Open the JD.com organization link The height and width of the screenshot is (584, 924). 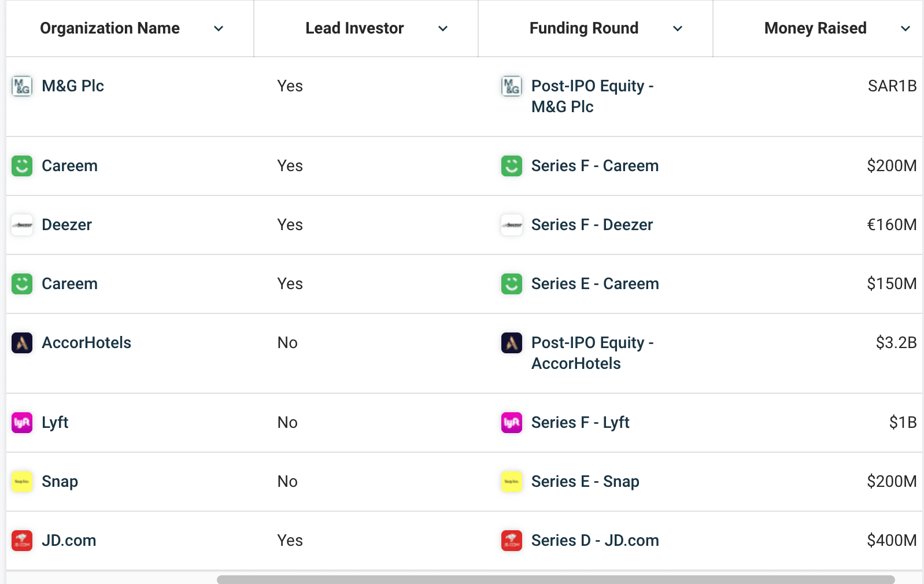[x=69, y=541]
